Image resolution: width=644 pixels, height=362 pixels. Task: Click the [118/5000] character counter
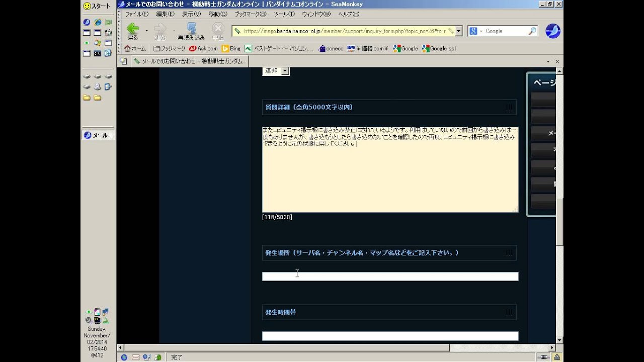click(x=277, y=217)
